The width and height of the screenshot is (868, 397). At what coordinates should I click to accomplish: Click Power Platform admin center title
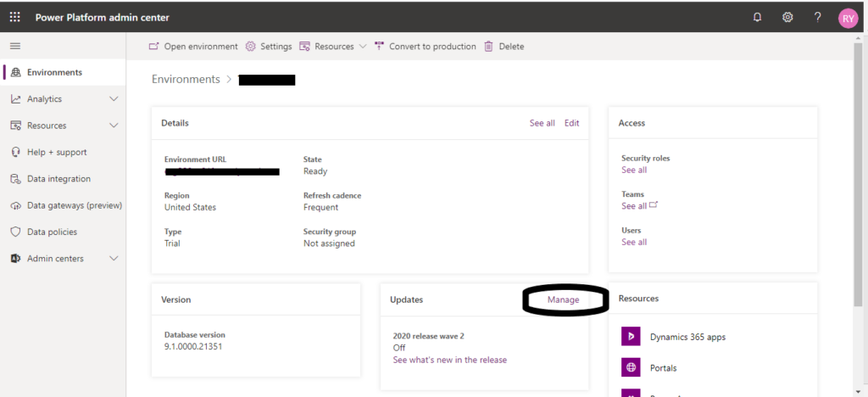pyautogui.click(x=103, y=18)
